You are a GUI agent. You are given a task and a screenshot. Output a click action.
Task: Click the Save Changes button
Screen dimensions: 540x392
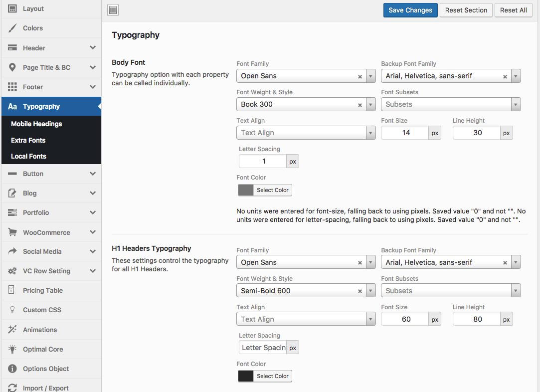pos(410,10)
